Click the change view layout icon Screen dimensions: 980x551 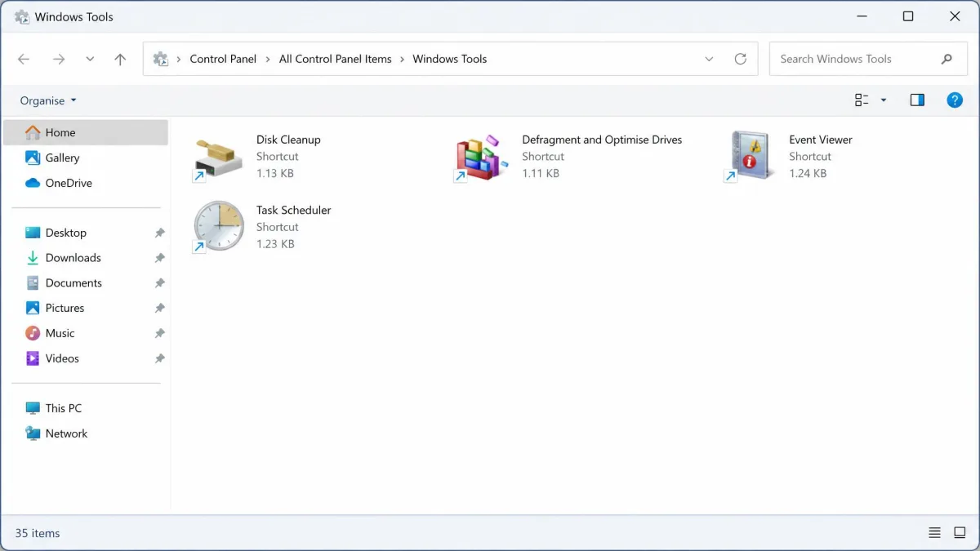point(862,100)
